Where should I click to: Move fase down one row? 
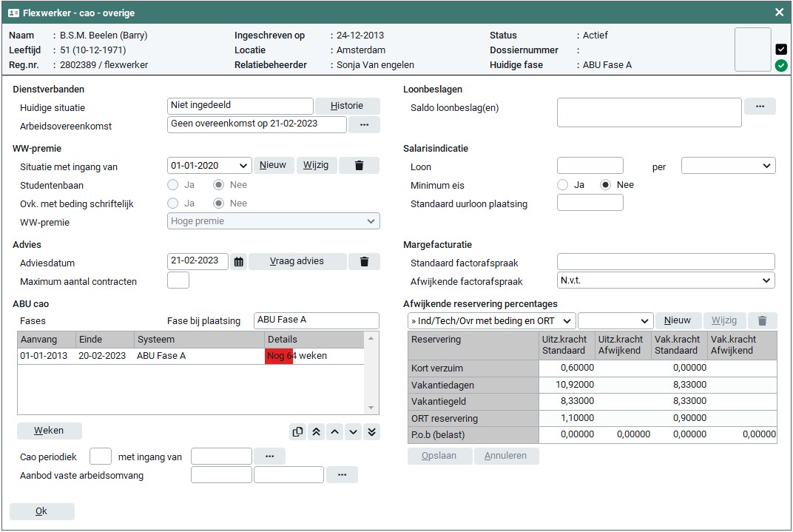354,432
